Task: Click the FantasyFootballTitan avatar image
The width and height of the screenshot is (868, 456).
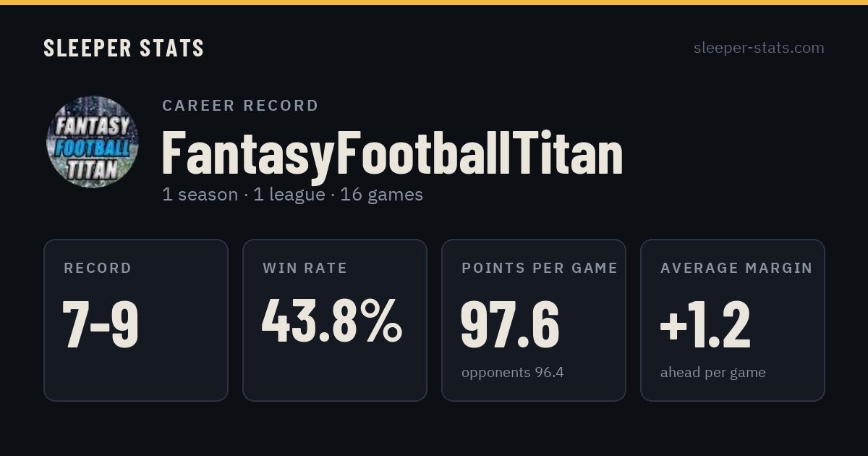Action: [92, 142]
